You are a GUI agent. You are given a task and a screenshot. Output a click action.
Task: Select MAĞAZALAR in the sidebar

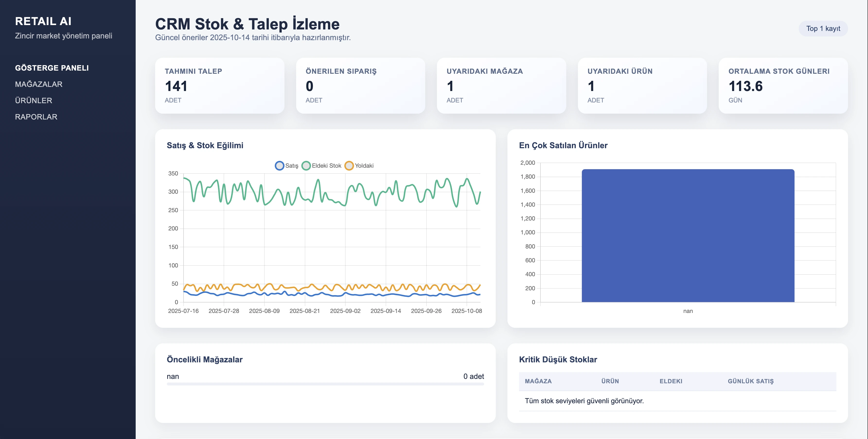38,84
